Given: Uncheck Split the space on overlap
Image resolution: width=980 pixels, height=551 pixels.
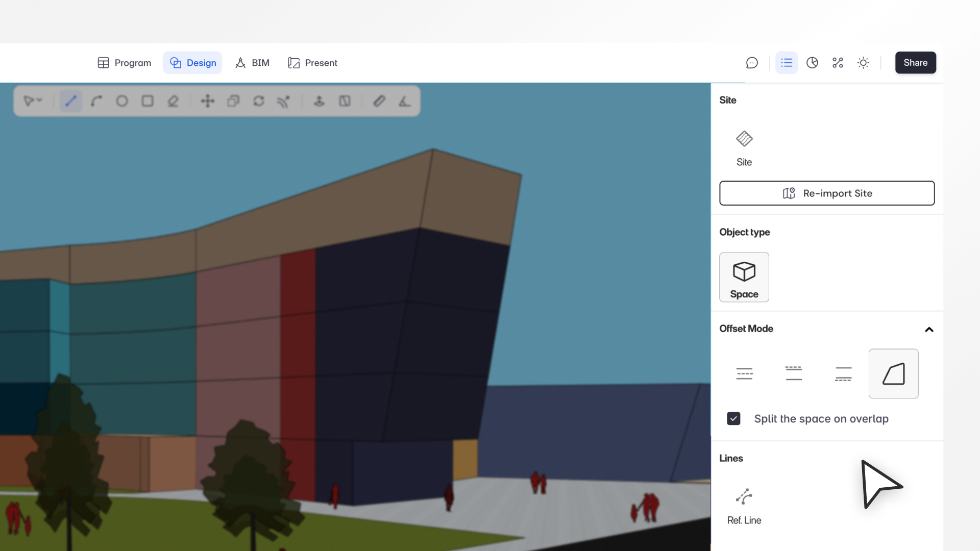Looking at the screenshot, I should click(x=733, y=418).
